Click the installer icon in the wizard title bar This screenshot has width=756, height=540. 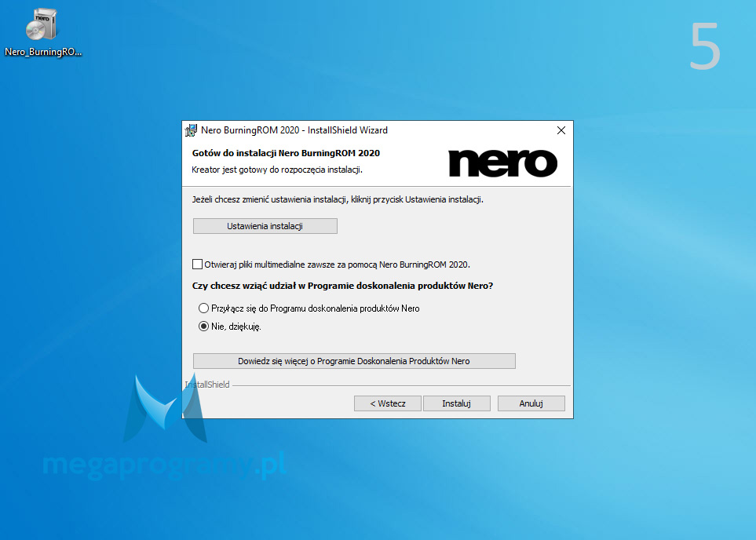point(191,130)
